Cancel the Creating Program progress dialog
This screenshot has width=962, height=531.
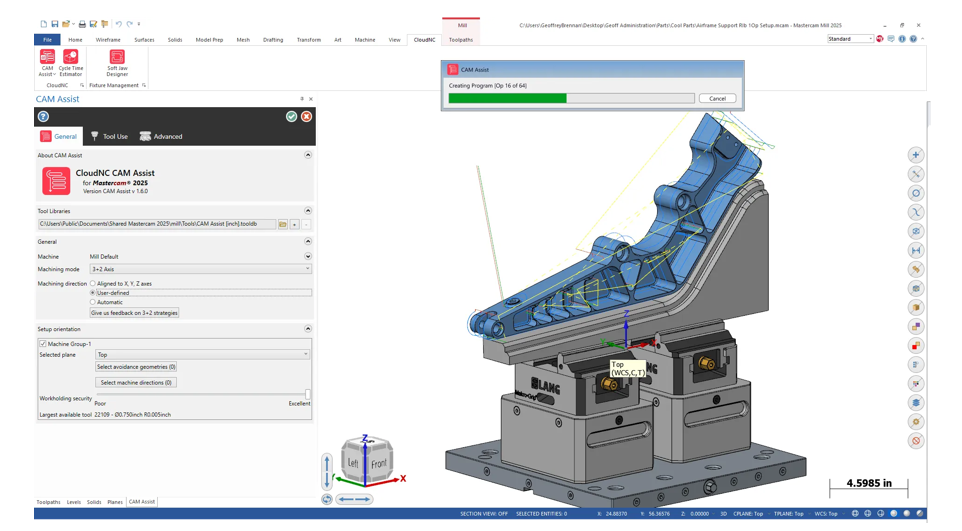717,99
